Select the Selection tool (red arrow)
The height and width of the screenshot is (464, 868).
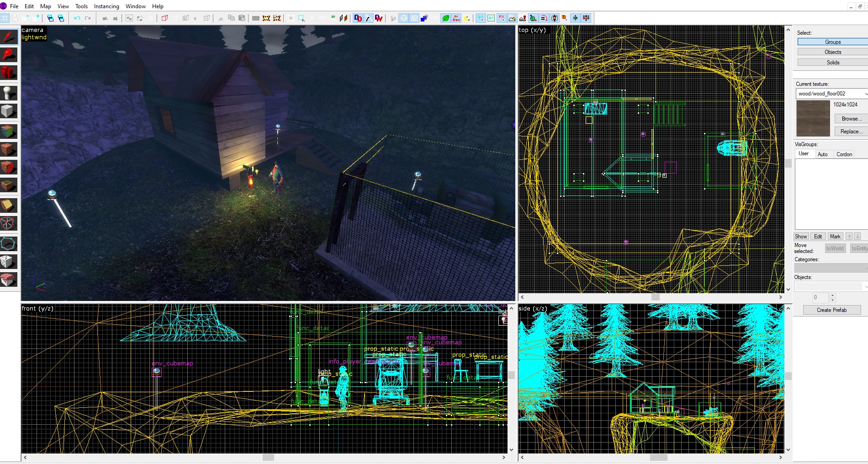[9, 37]
